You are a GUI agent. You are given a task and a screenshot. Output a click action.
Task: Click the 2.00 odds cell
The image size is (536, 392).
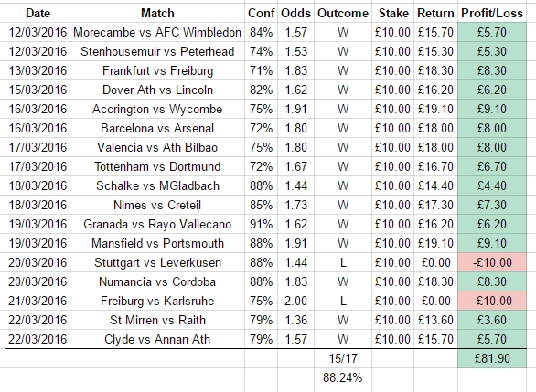295,301
